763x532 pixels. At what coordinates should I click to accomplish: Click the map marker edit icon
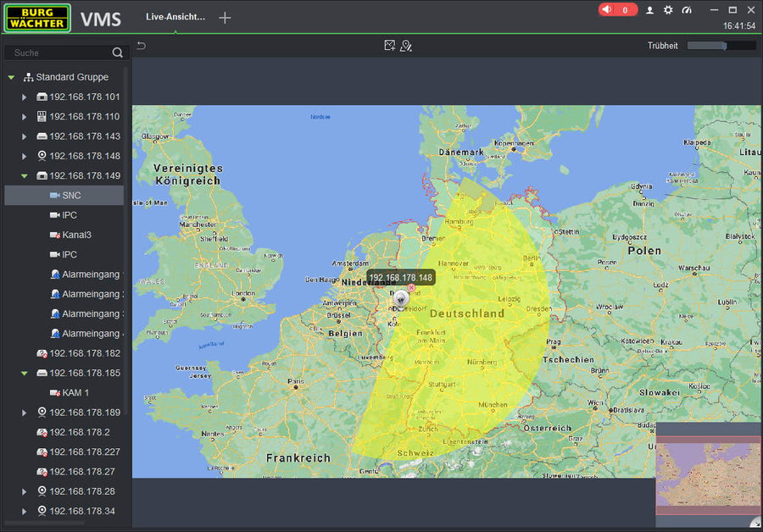(406, 46)
